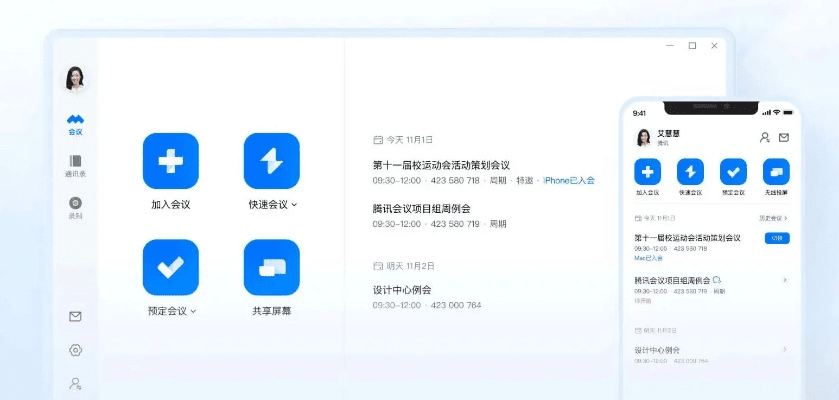
Task: Tap the Mac已入会 link on phone
Action: tap(649, 258)
